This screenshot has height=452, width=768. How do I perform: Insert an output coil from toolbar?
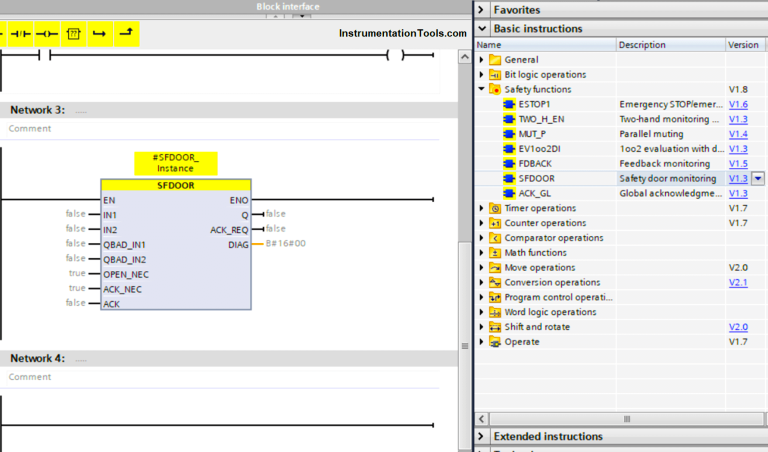pyautogui.click(x=47, y=33)
